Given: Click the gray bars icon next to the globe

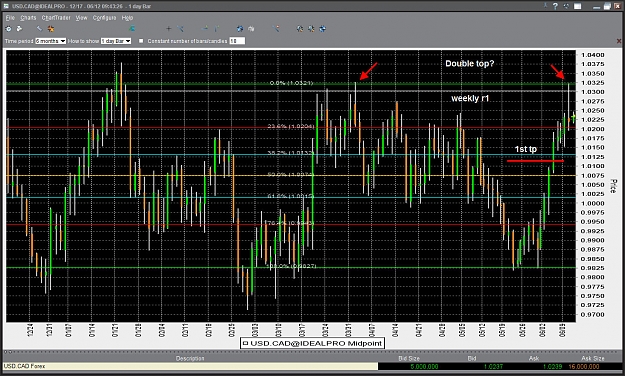Looking at the screenshot, I should (251, 29).
